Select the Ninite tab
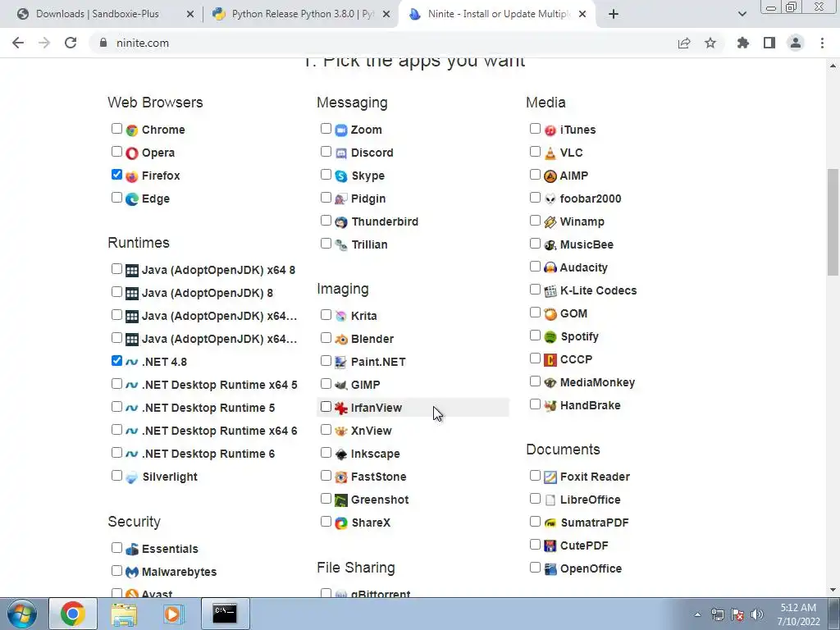Image resolution: width=840 pixels, height=630 pixels. click(x=498, y=14)
